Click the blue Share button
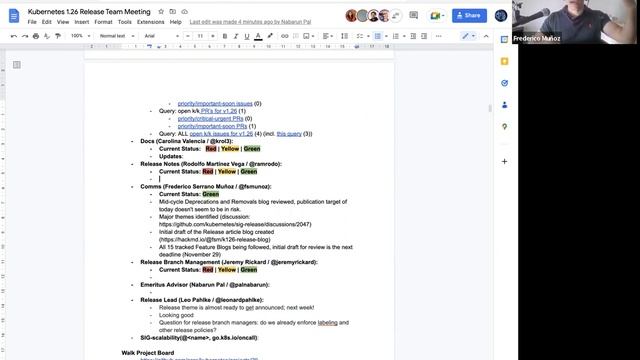The width and height of the screenshot is (640, 360). point(469,16)
